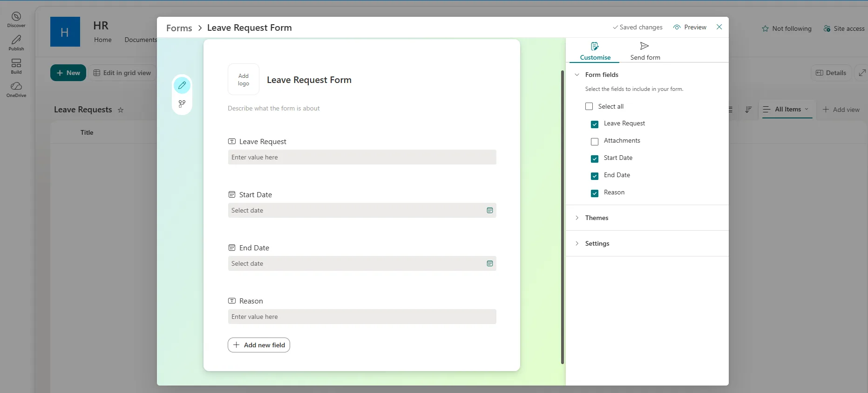Click the Title column header
The height and width of the screenshot is (393, 868).
pos(87,132)
